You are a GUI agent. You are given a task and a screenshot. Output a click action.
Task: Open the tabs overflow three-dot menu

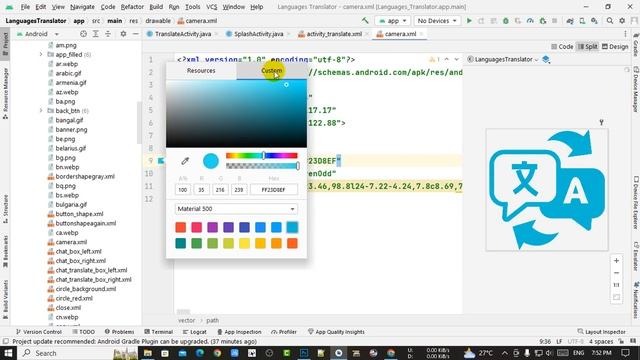tap(625, 34)
